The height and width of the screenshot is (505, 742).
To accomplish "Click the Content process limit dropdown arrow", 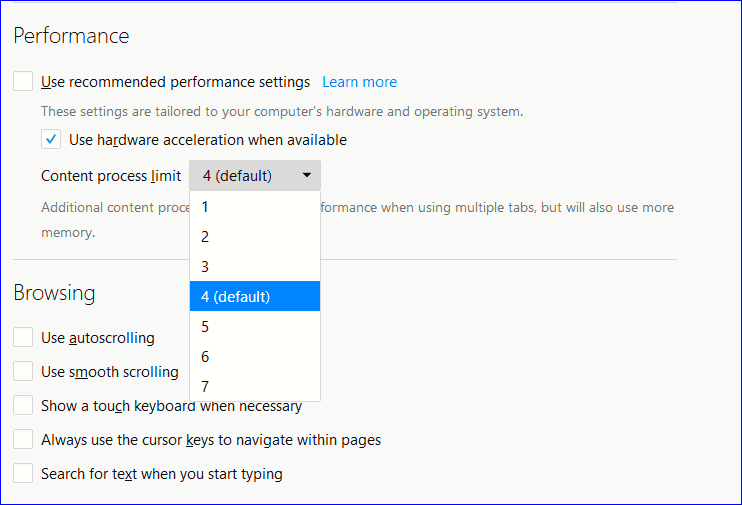I will [306, 176].
